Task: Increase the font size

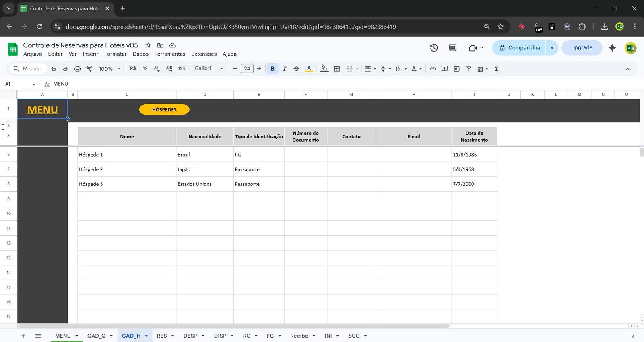Action: coord(259,69)
